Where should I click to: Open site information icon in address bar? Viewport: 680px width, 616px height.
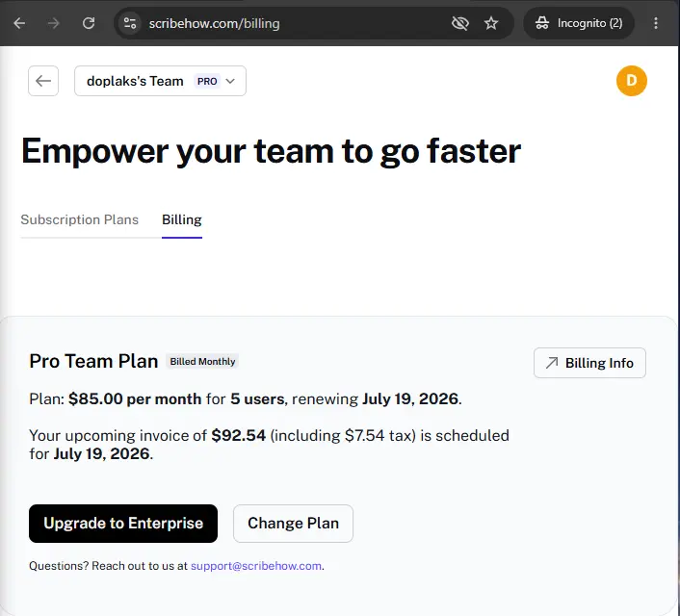click(x=130, y=23)
